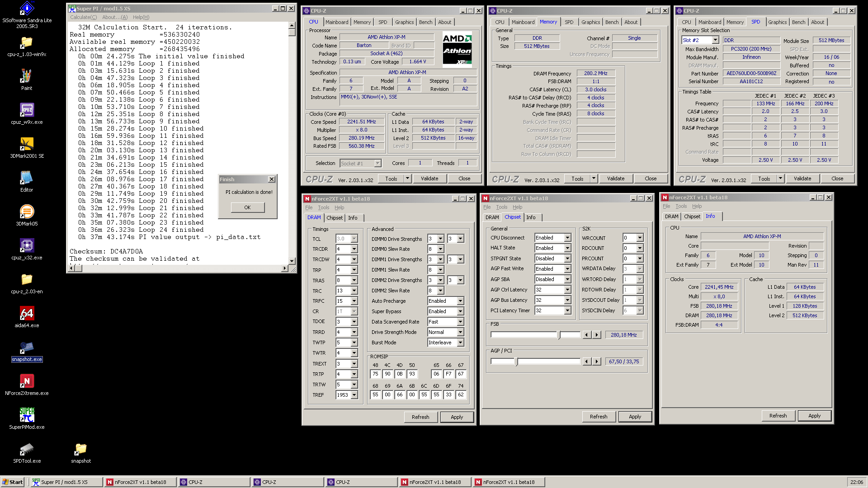Launch SPDTool.exe desktop icon

(27, 453)
